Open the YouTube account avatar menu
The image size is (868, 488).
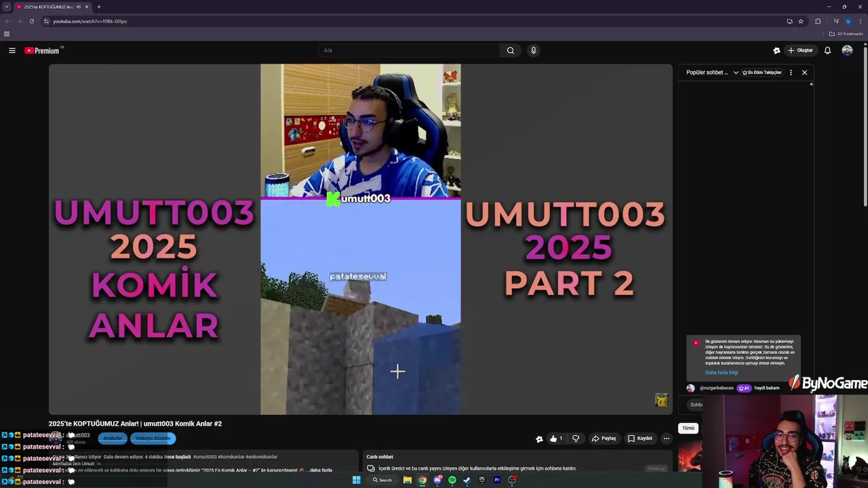pyautogui.click(x=847, y=50)
